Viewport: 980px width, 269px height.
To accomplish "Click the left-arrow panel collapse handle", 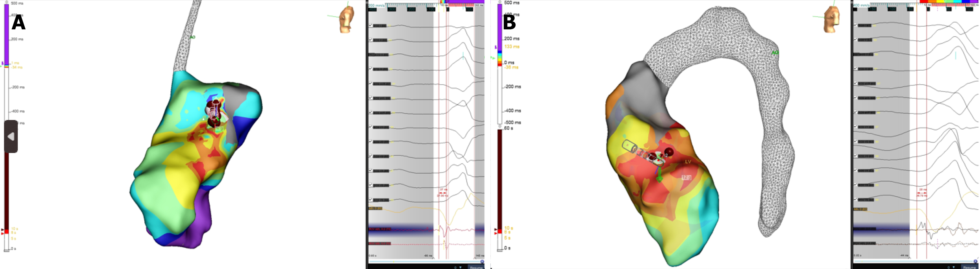I will click(x=11, y=136).
